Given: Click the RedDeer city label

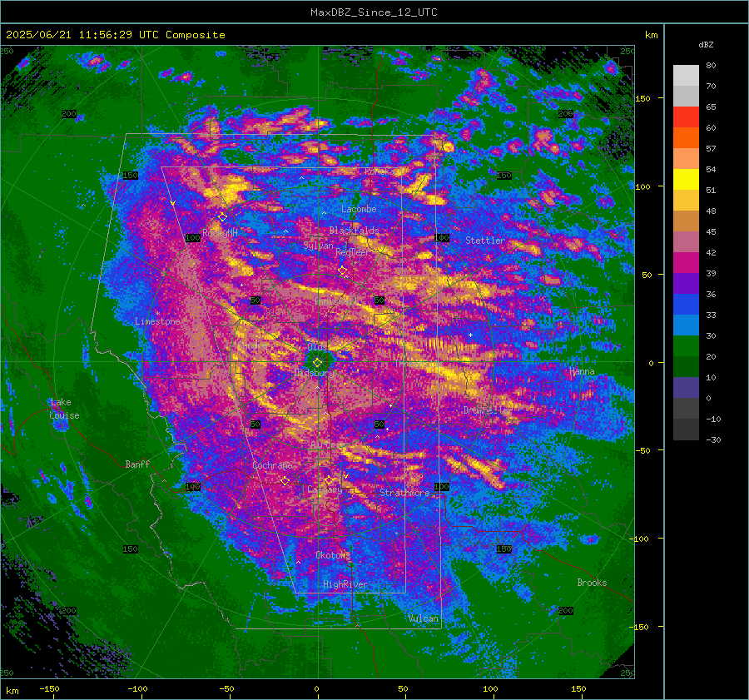Looking at the screenshot, I should [x=352, y=252].
